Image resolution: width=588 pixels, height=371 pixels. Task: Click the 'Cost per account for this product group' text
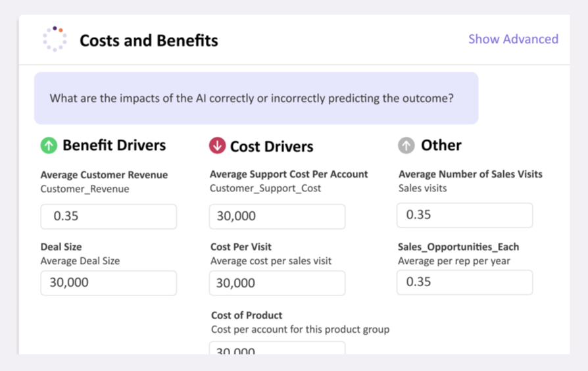coord(300,330)
